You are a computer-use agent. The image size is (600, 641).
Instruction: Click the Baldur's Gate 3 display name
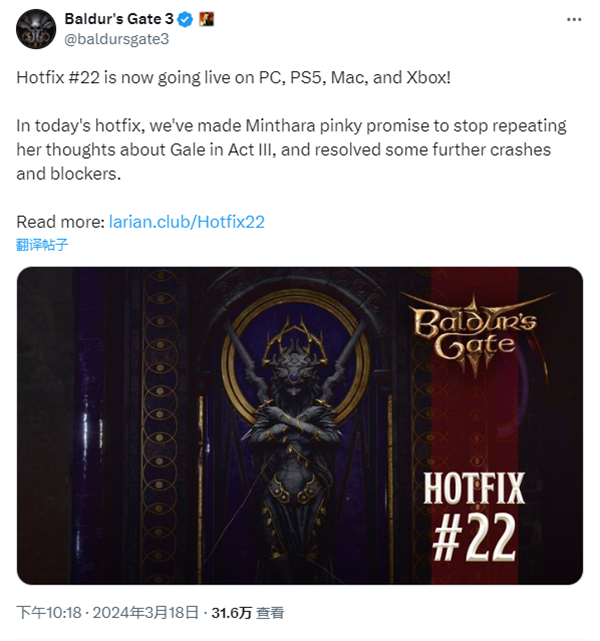(x=119, y=19)
